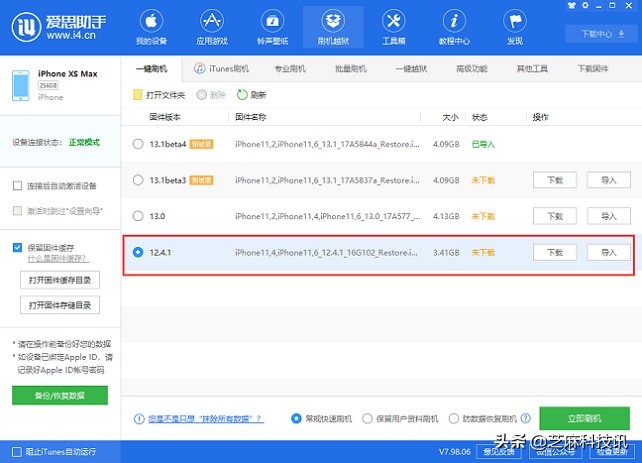The height and width of the screenshot is (463, 642).
Task: Click the 状态 column header
Action: [479, 117]
